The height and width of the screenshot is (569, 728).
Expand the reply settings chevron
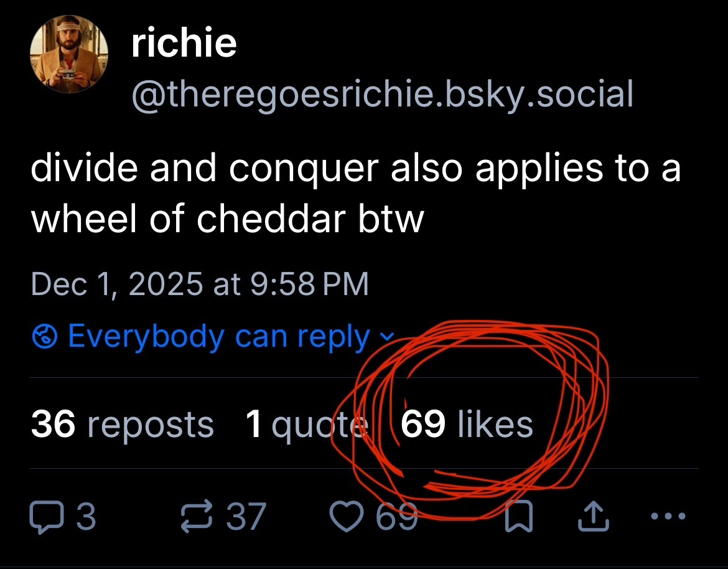pos(386,337)
